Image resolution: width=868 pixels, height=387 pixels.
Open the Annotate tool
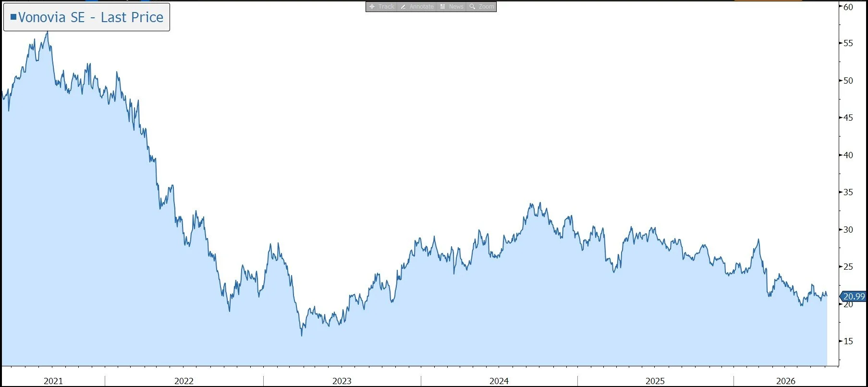click(x=417, y=7)
